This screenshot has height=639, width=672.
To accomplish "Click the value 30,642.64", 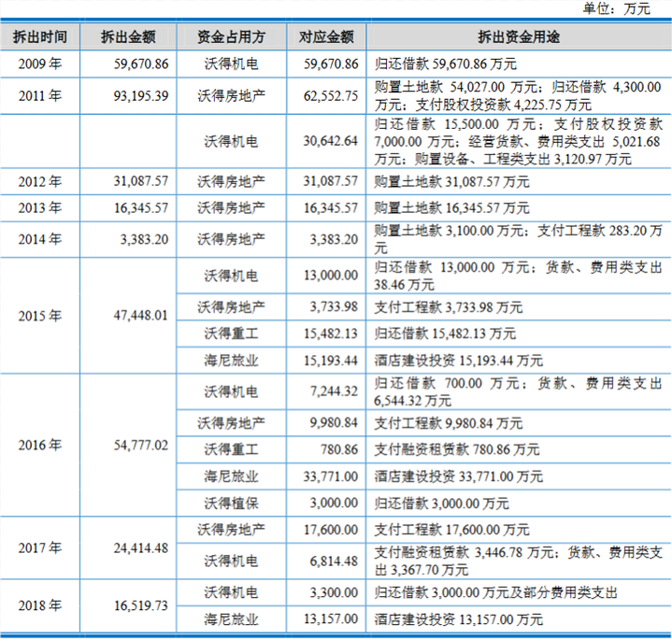I will coord(331,141).
